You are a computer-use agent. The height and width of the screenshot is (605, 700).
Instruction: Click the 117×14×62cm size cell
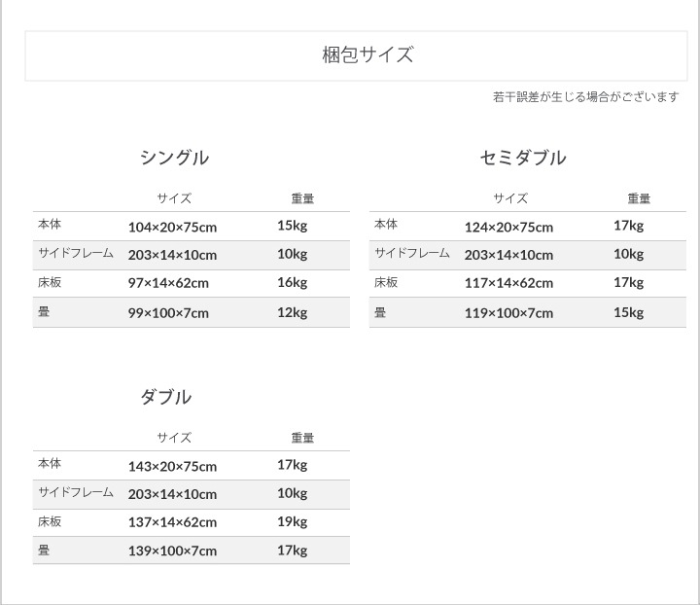(x=508, y=283)
